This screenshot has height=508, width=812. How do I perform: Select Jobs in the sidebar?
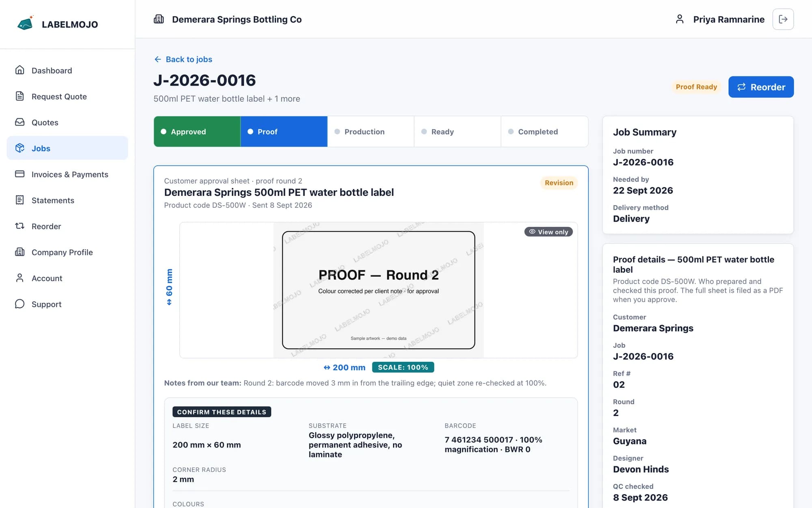[x=67, y=148]
